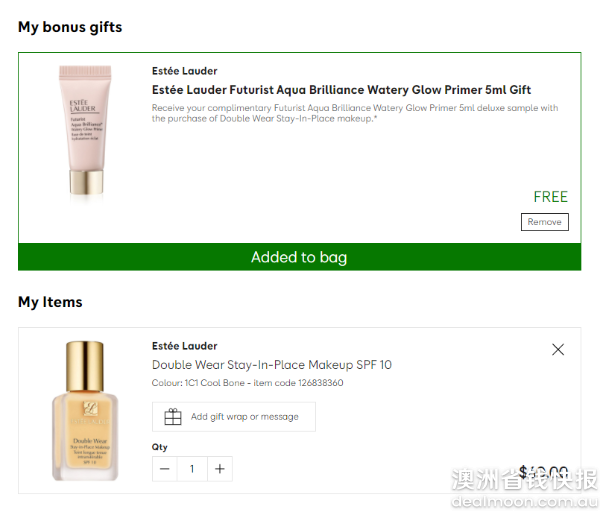600x518 pixels.
Task: Click Estée Lauder brand name on gift
Action: point(184,71)
